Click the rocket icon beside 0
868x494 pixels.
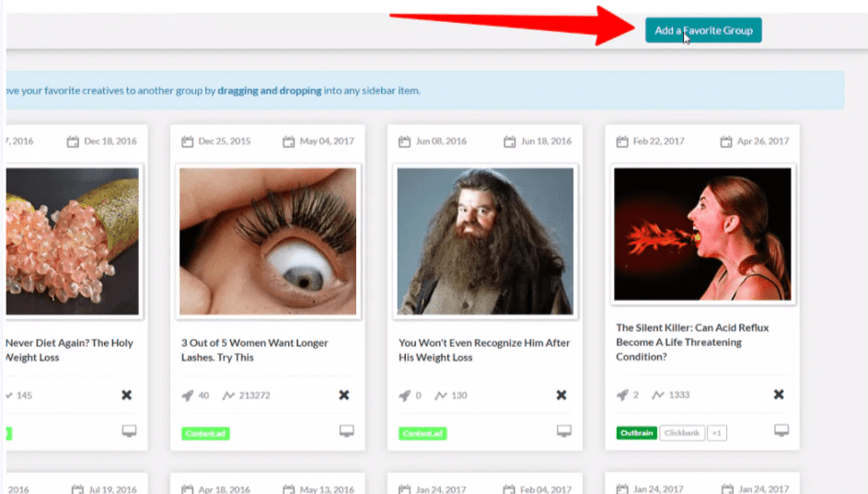405,396
